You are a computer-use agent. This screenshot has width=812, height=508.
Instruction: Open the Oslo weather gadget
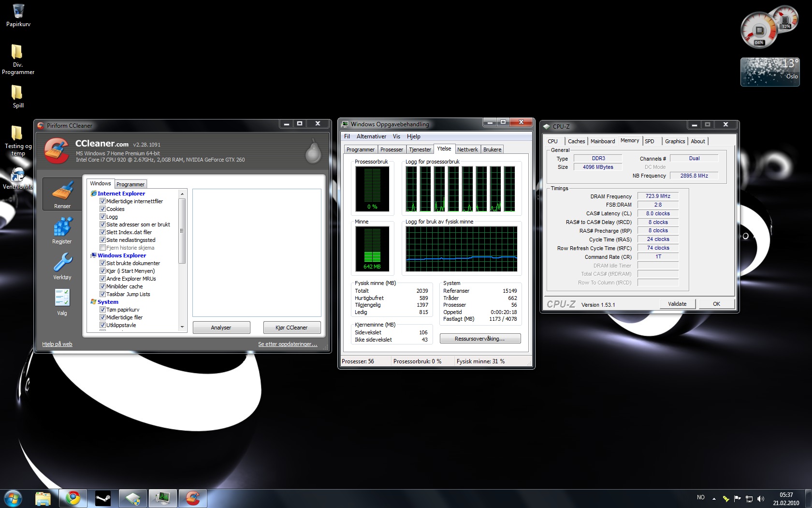(770, 72)
